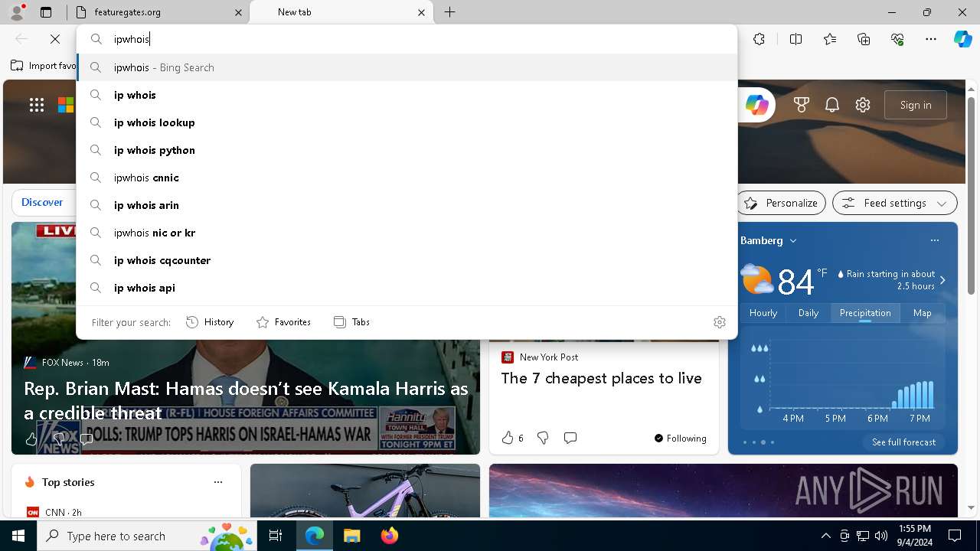
Task: Click the taskbar search box
Action: click(x=148, y=536)
